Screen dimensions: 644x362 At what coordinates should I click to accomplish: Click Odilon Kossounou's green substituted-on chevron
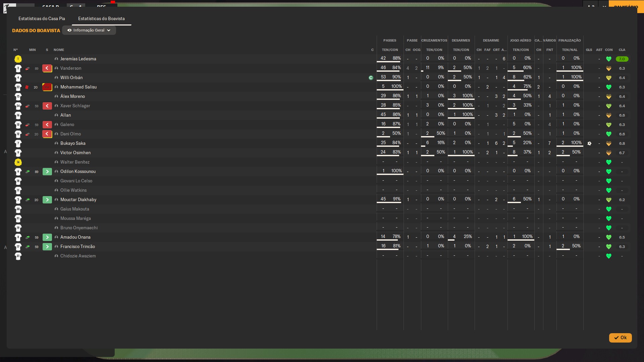(47, 172)
